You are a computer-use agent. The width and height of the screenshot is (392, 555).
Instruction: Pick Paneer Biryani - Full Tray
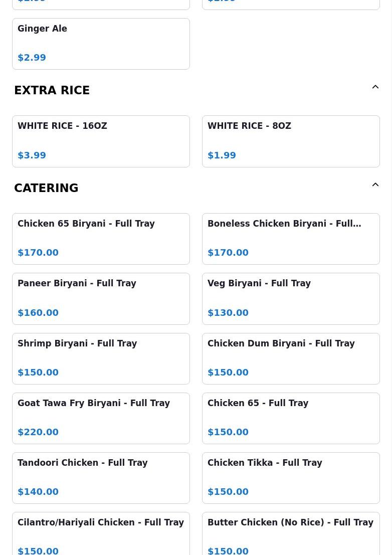(101, 298)
